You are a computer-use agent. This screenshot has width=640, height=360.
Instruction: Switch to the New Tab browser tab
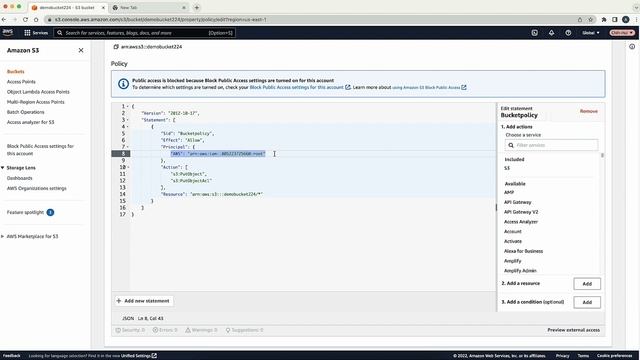[149, 7]
